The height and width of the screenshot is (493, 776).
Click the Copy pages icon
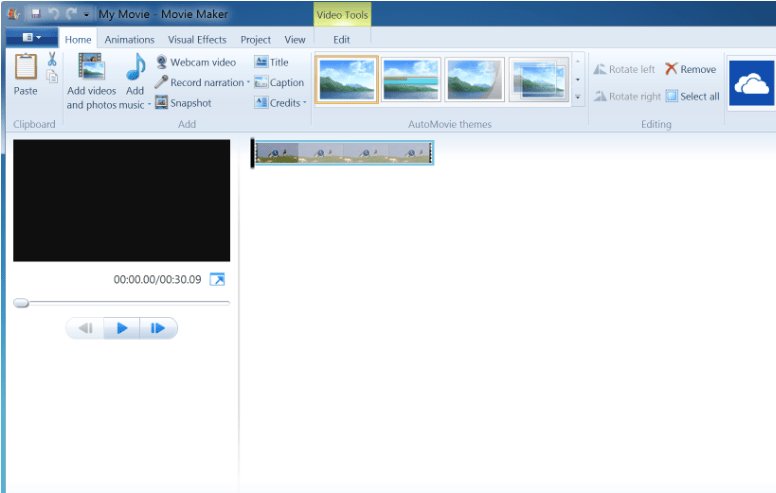click(52, 76)
